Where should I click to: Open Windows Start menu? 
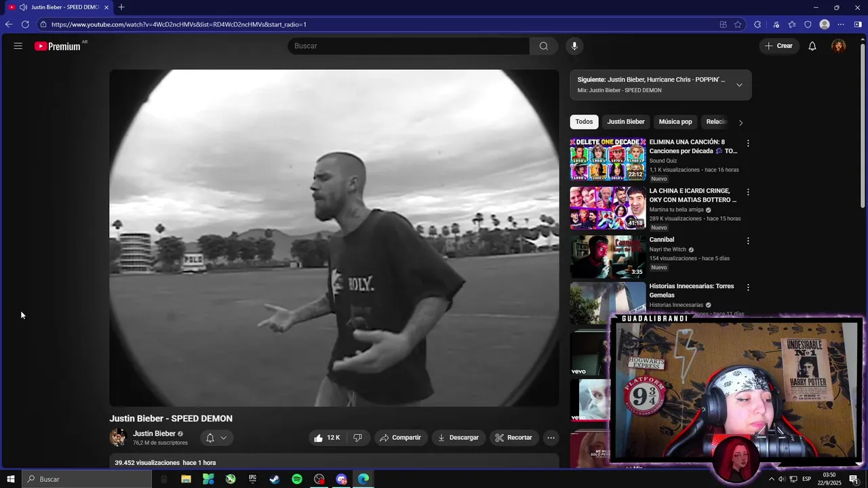pyautogui.click(x=11, y=479)
